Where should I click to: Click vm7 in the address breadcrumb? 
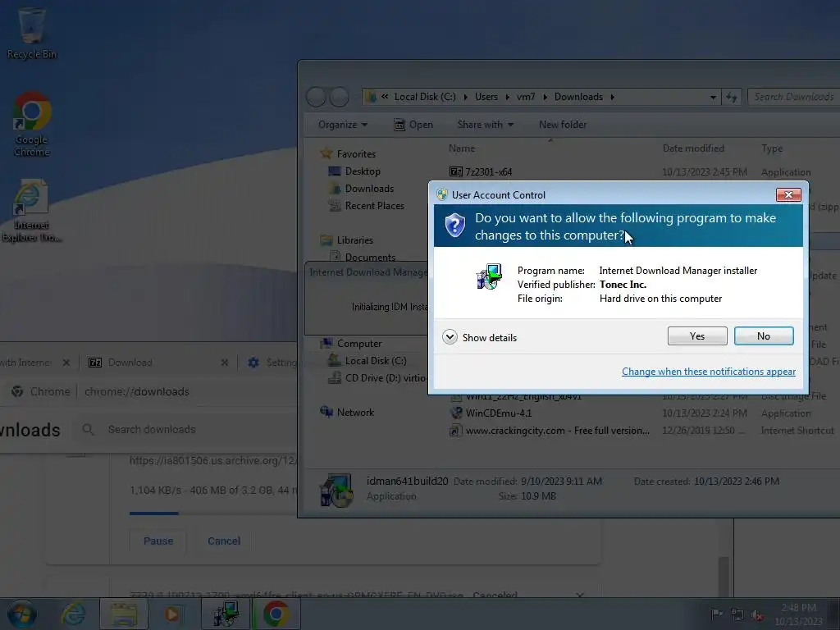click(x=526, y=97)
